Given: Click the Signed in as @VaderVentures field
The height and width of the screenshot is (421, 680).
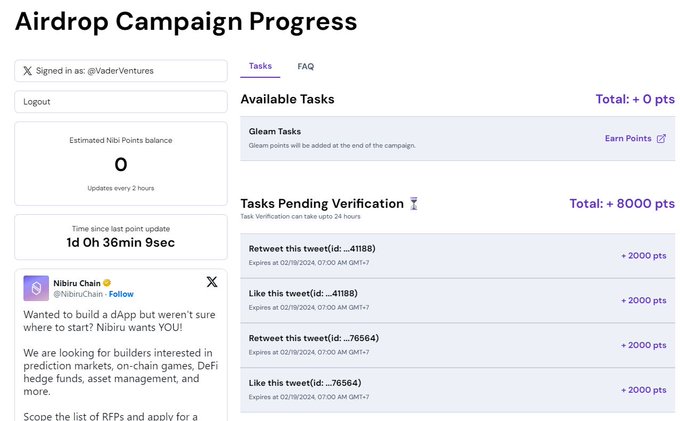Looking at the screenshot, I should 121,71.
